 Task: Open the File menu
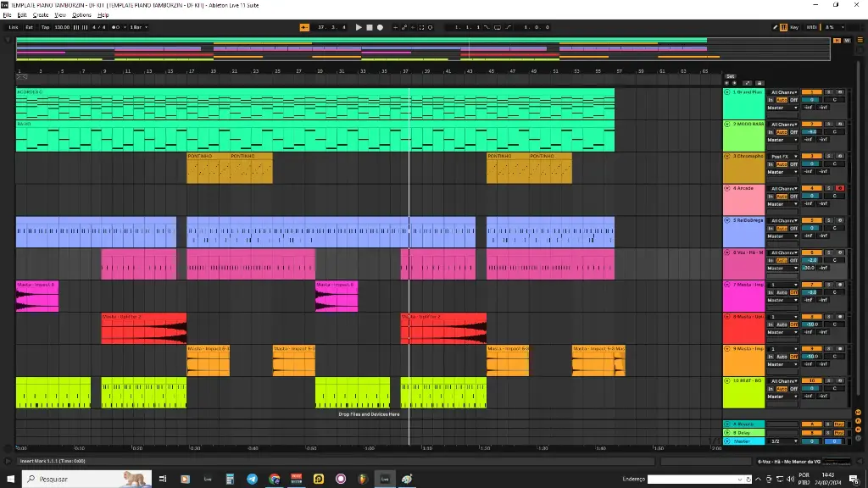[x=7, y=15]
